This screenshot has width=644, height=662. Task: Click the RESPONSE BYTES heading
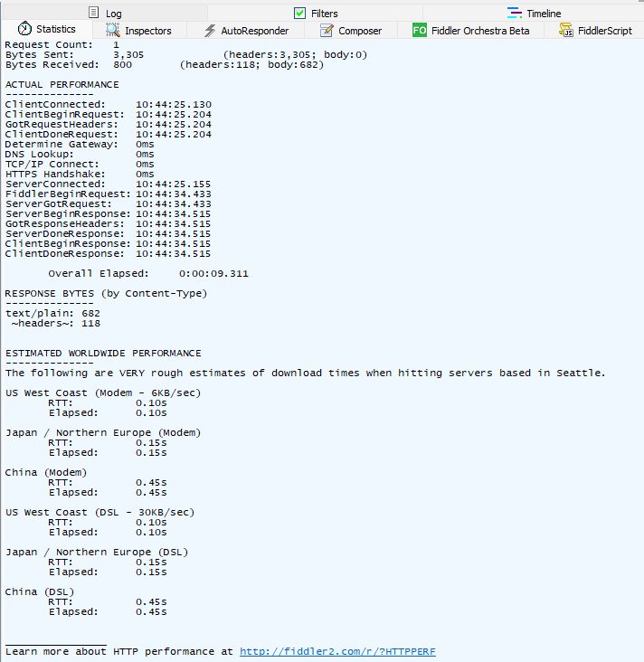(x=106, y=293)
